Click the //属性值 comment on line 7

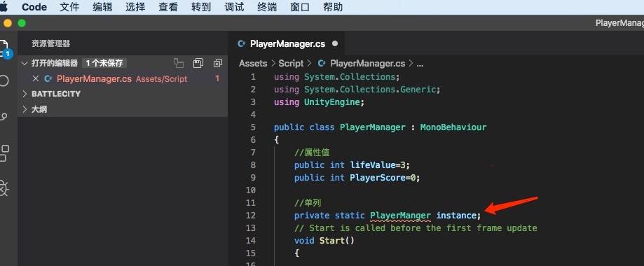pyautogui.click(x=312, y=153)
